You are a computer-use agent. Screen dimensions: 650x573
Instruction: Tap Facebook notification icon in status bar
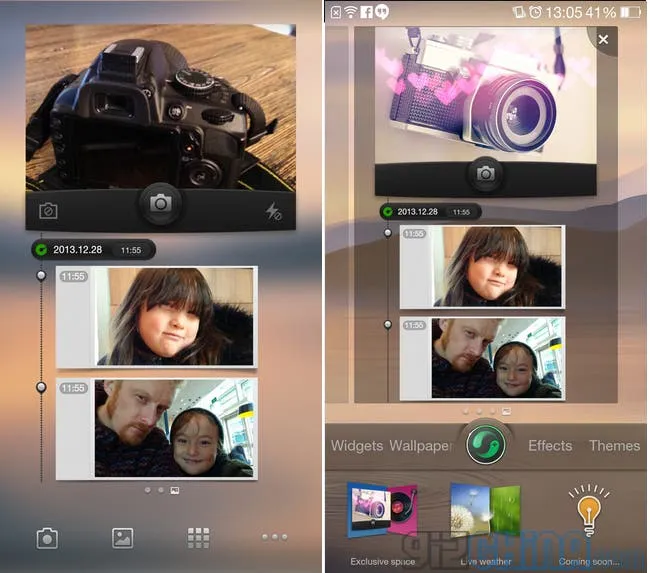tap(366, 12)
